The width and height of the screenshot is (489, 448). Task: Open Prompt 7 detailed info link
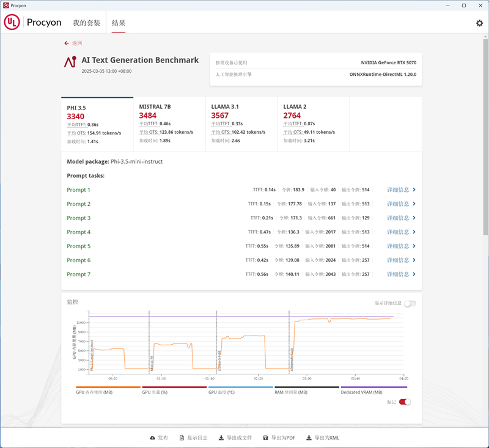pyautogui.click(x=398, y=274)
